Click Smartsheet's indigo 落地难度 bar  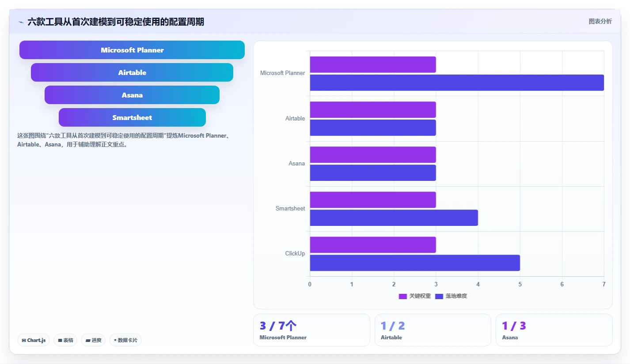click(394, 218)
